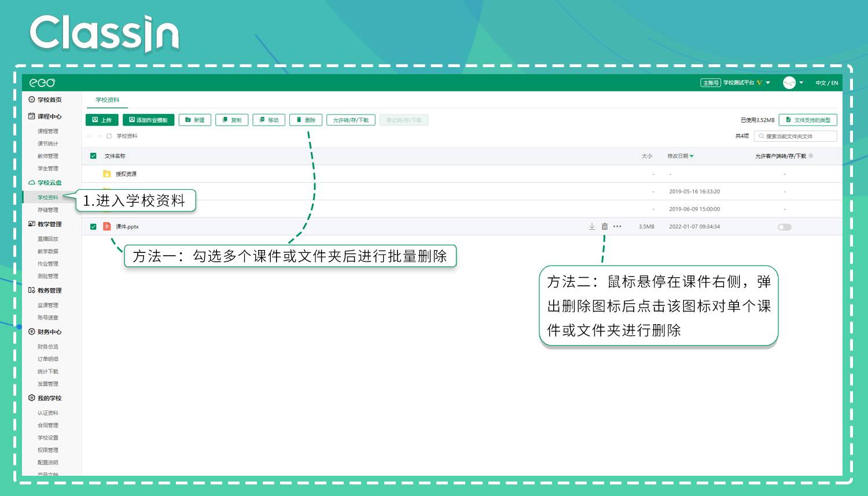Expand the 学校测试平台 account dropdown arrow
Viewport: 868px width, 496px height.
tap(768, 83)
